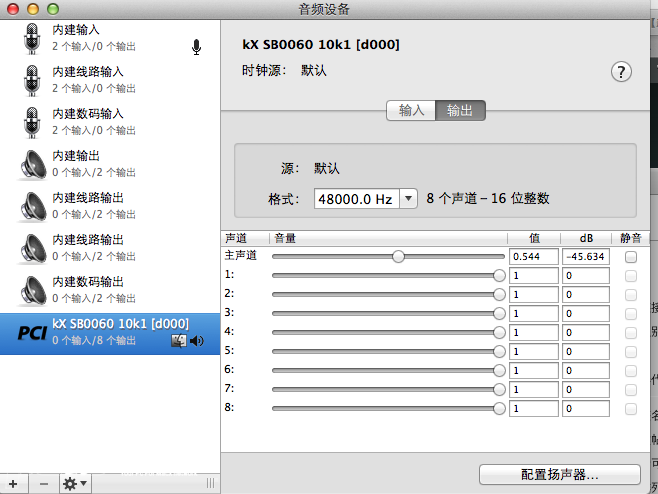
Task: Toggle mute checkbox for channel 1
Action: tap(631, 276)
